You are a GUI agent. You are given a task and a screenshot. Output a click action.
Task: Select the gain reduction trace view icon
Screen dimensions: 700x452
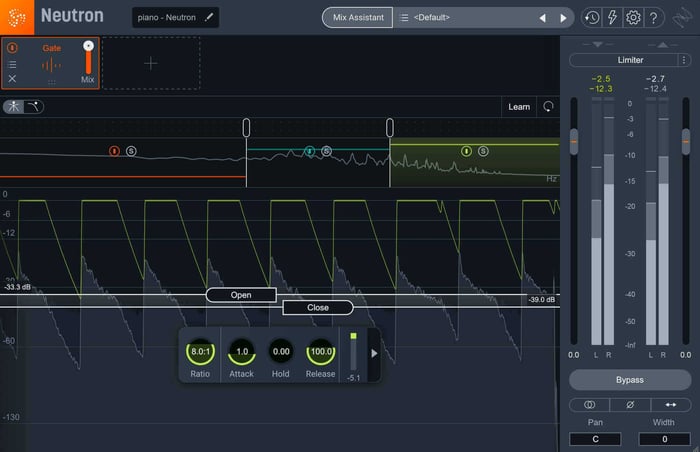(x=33, y=106)
